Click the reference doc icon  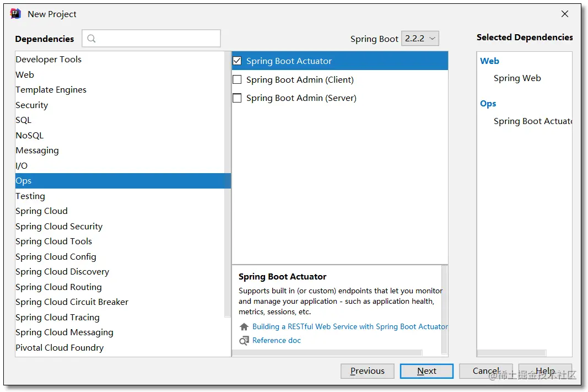click(x=244, y=341)
